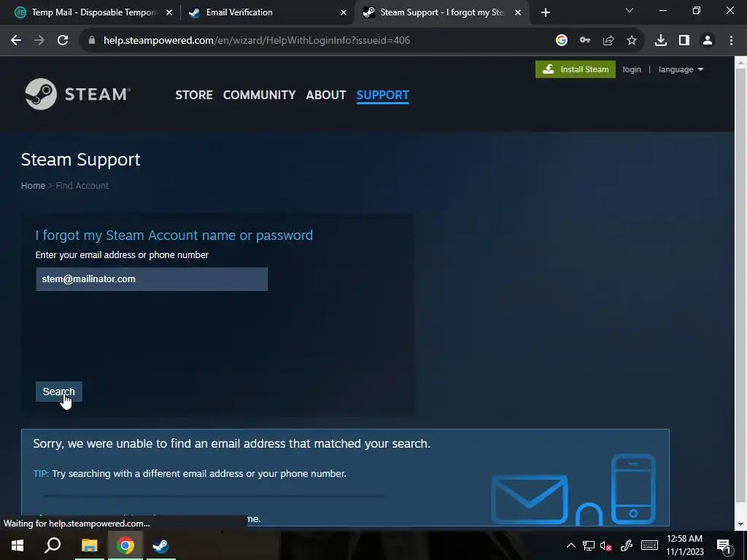Click the page vertical scrollbar thumb
747x560 pixels.
tap(741, 285)
